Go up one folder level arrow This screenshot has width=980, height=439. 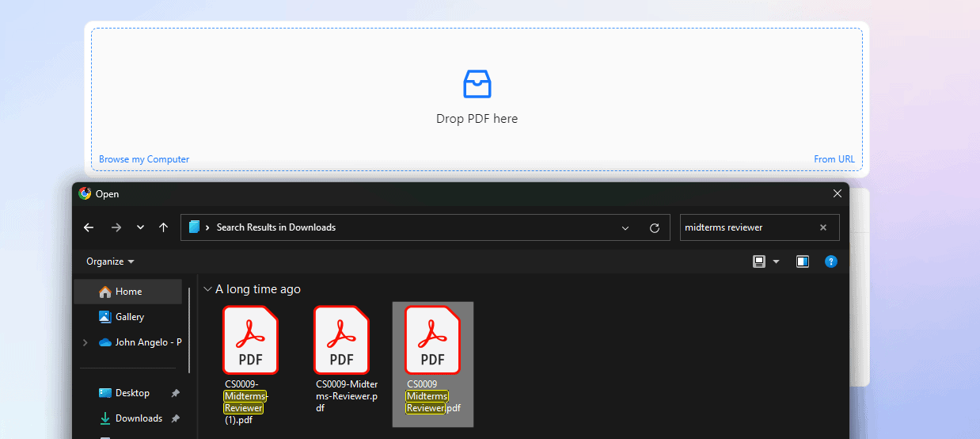pyautogui.click(x=164, y=227)
